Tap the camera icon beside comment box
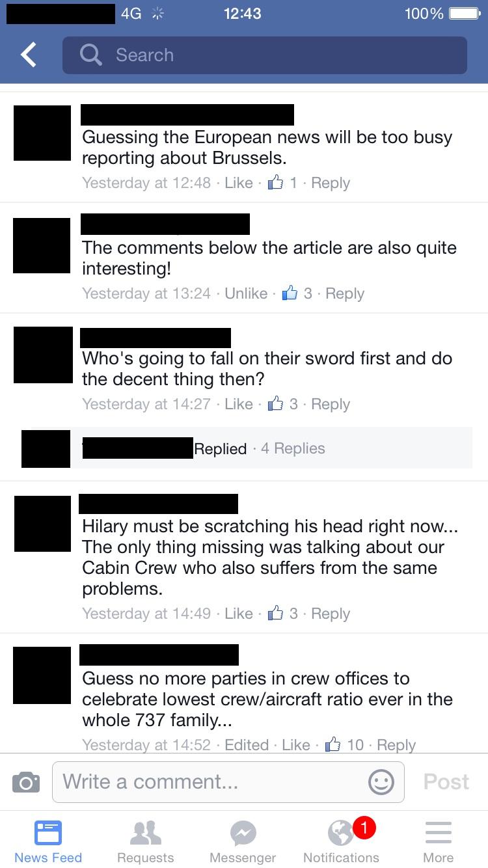 click(26, 781)
